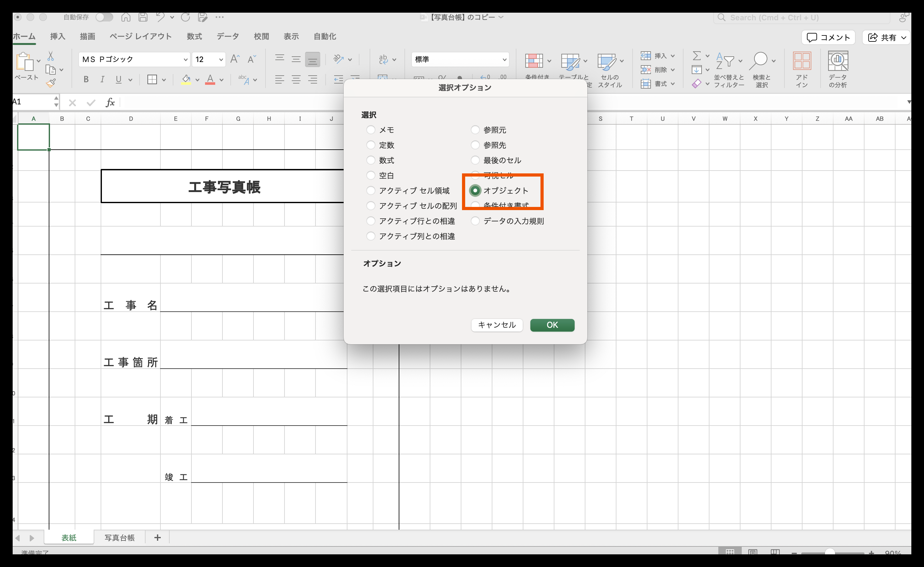
Task: Select the 最後のセル radio option
Action: pyautogui.click(x=475, y=160)
